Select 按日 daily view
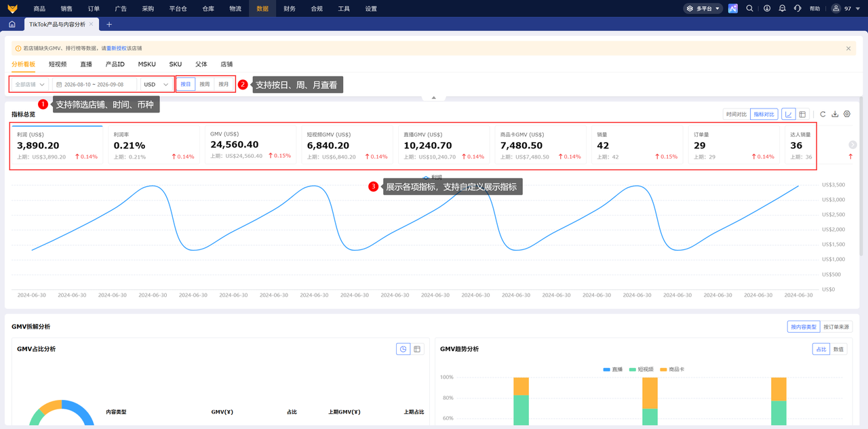Screen dimensions: 868x429 point(186,84)
